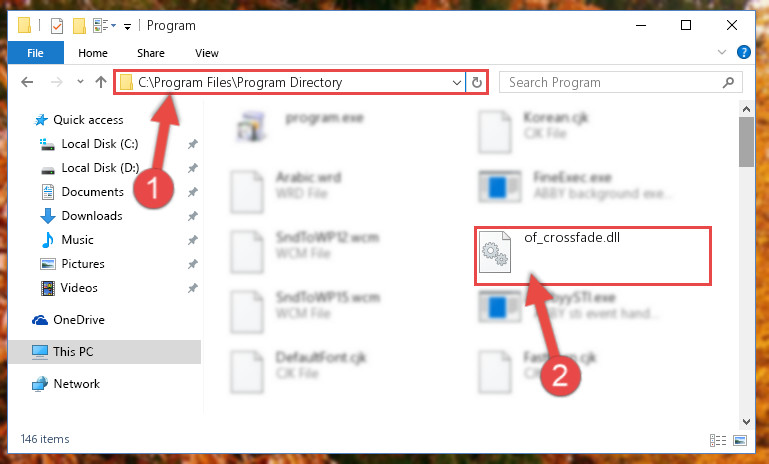
Task: Switch to the View ribbon tab
Action: [206, 53]
